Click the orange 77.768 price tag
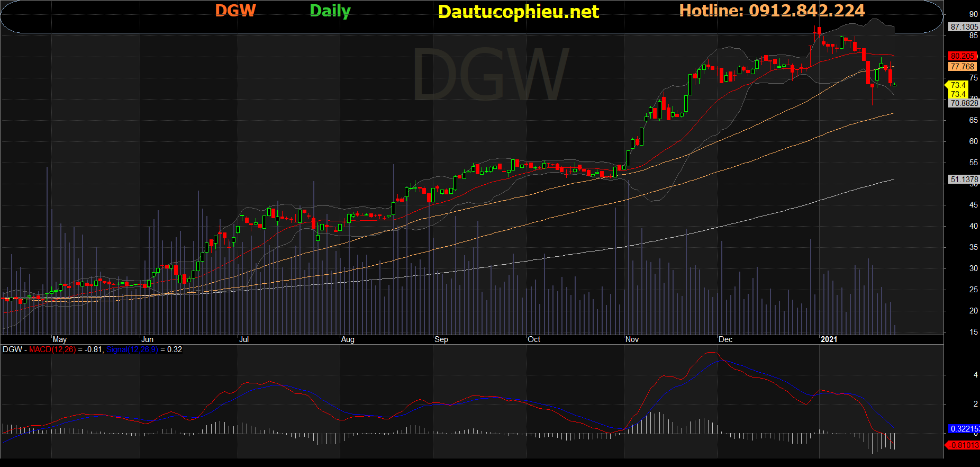The image size is (980, 467). coord(961,67)
